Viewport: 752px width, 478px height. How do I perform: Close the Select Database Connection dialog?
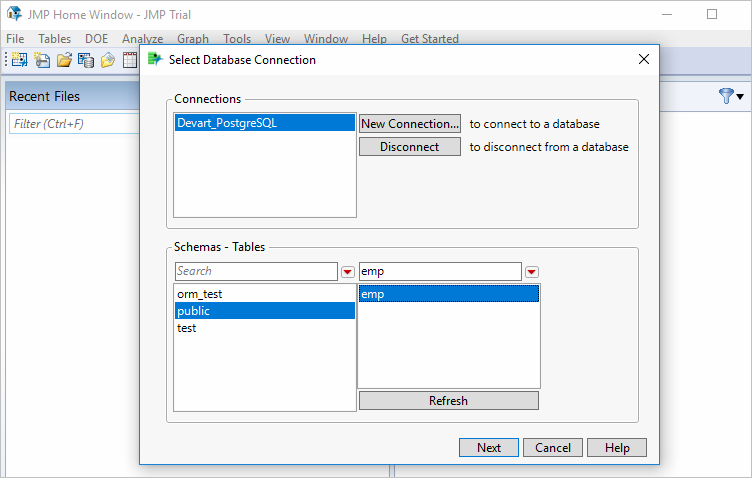tap(644, 59)
